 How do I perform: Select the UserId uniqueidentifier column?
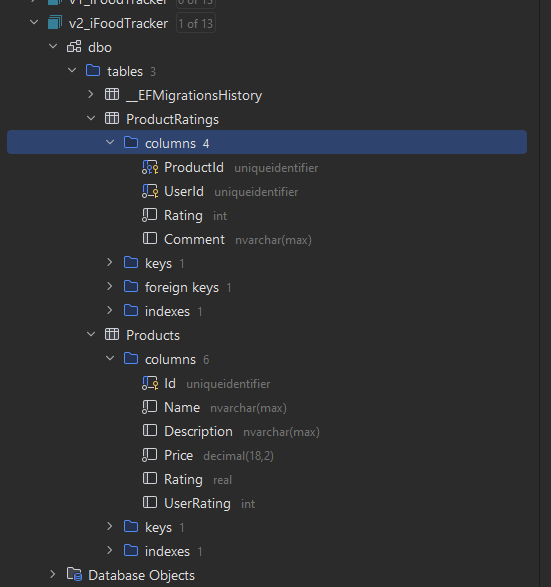pos(220,191)
